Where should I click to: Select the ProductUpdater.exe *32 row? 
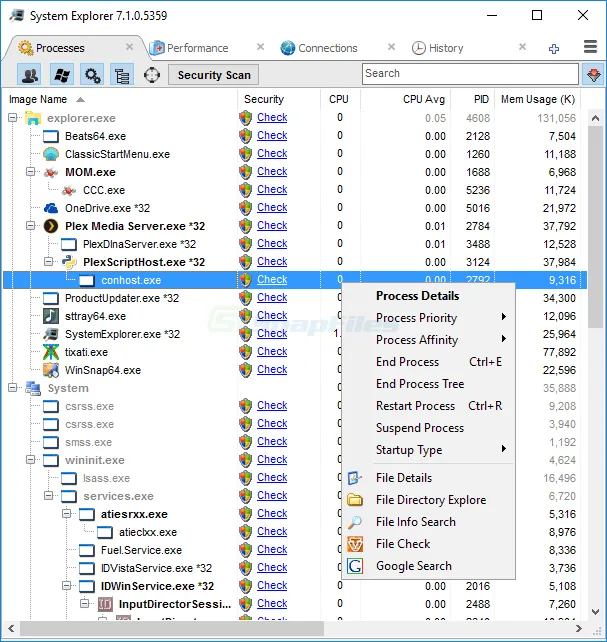click(295, 298)
